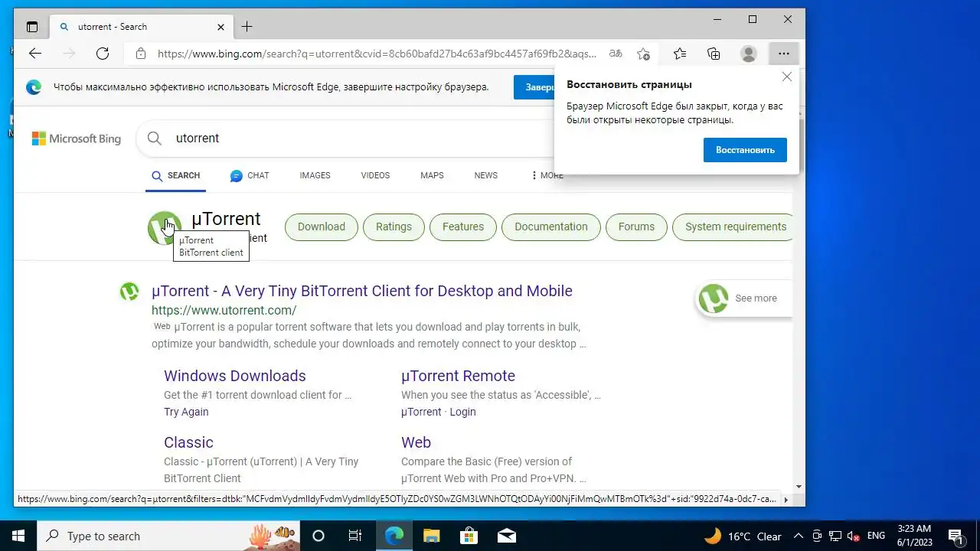Open Cortana circle icon on taskbar
This screenshot has width=980, height=551.
318,536
